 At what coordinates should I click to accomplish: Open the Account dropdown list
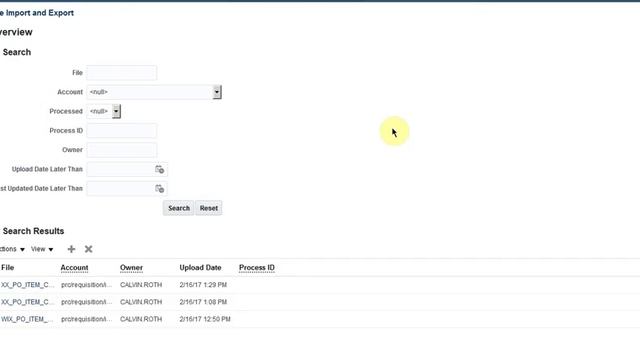pyautogui.click(x=217, y=92)
